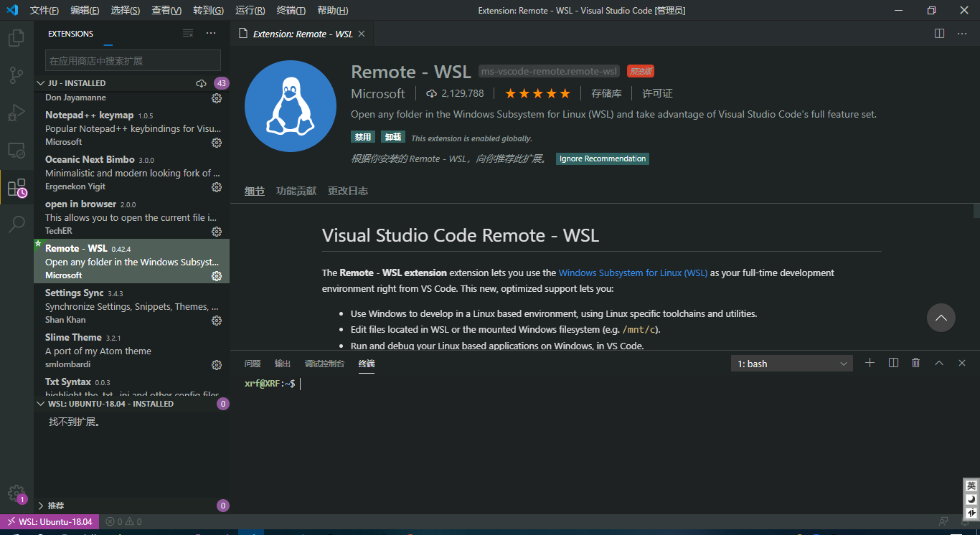Open the 存储库 link
The width and height of the screenshot is (980, 535).
point(606,93)
